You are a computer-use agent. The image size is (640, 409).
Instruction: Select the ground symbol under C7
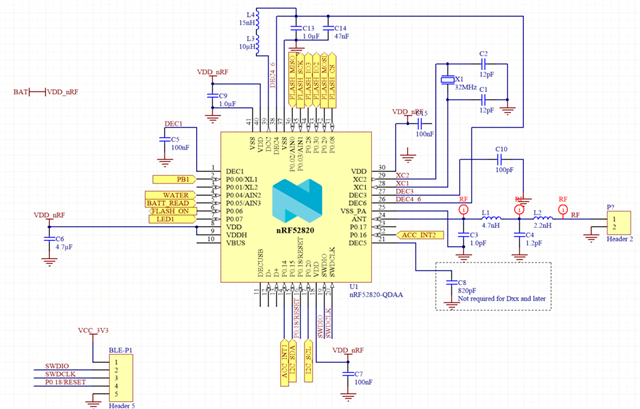[x=348, y=397]
